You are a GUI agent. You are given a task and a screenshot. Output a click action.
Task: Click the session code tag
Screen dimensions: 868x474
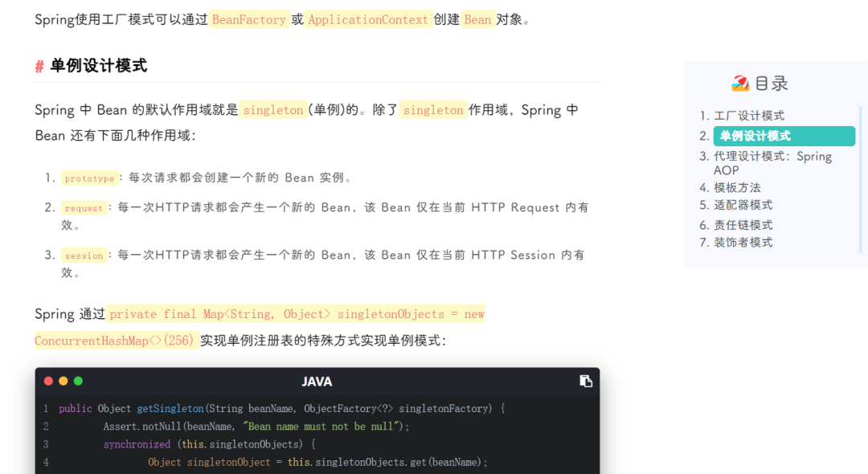pyautogui.click(x=84, y=255)
